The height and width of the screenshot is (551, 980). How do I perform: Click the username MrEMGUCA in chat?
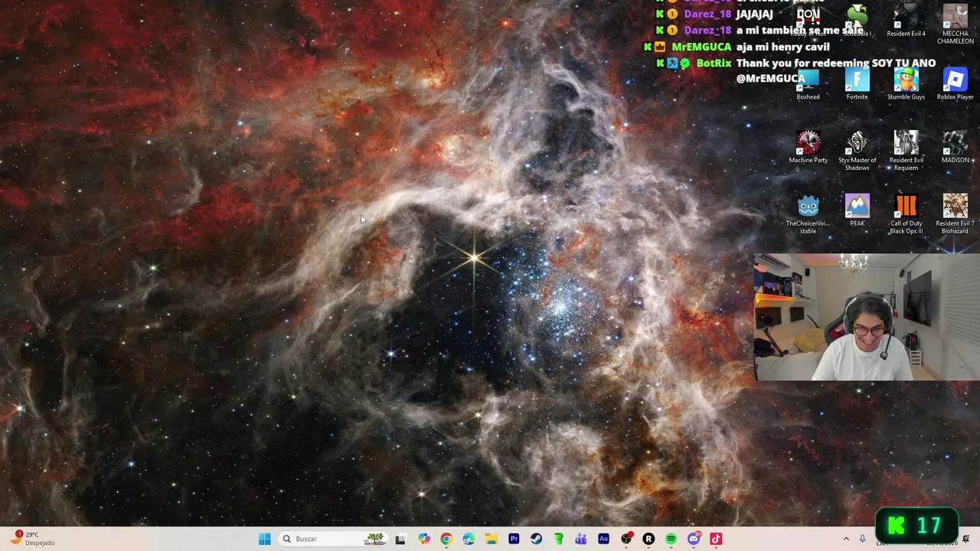tap(701, 47)
